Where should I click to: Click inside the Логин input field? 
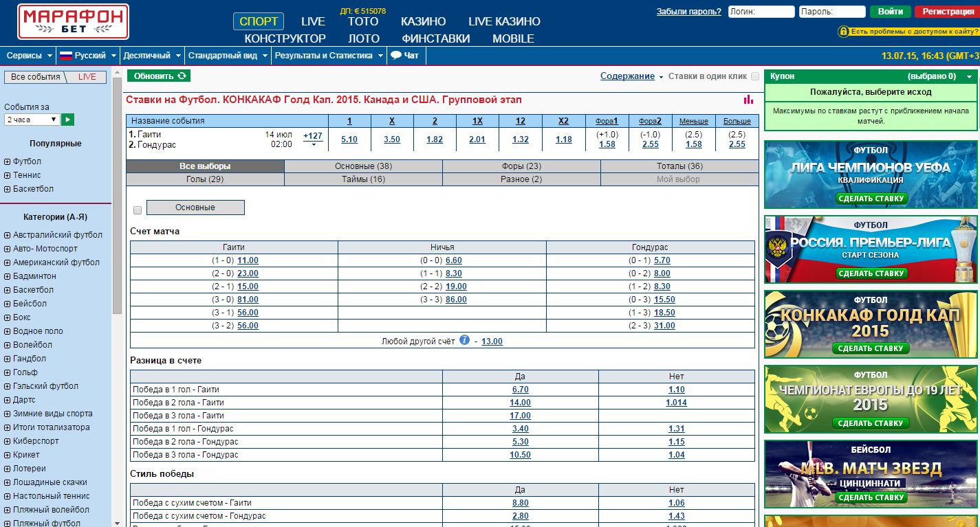click(761, 10)
